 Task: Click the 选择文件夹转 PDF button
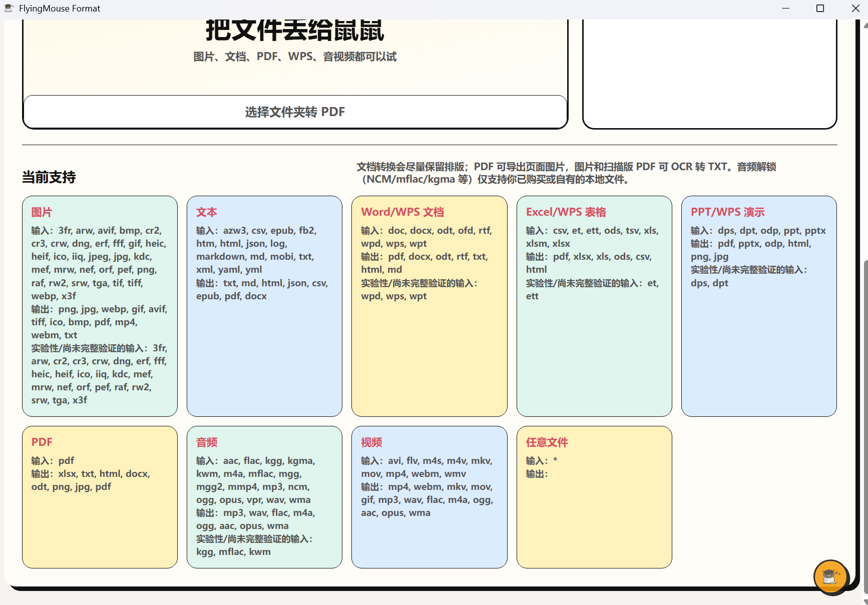295,112
